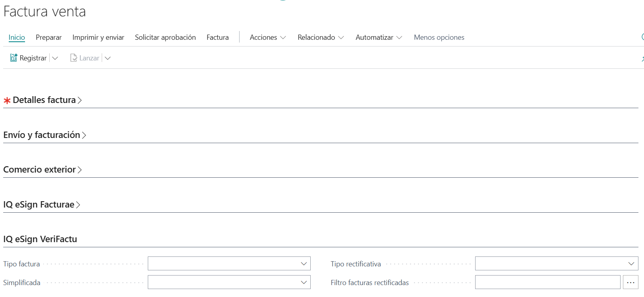Open the Acciones menu
The height and width of the screenshot is (297, 644).
click(x=268, y=37)
